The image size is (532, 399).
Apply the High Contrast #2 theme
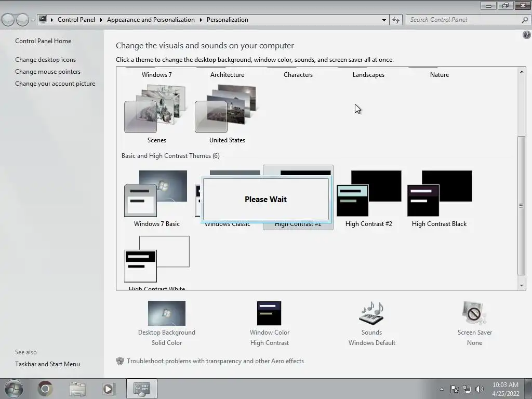pyautogui.click(x=369, y=193)
